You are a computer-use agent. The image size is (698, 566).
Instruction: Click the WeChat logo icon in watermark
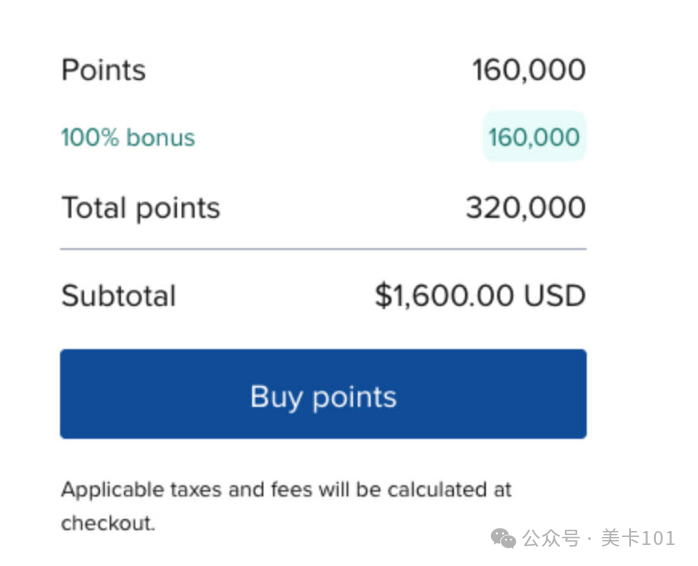[505, 538]
